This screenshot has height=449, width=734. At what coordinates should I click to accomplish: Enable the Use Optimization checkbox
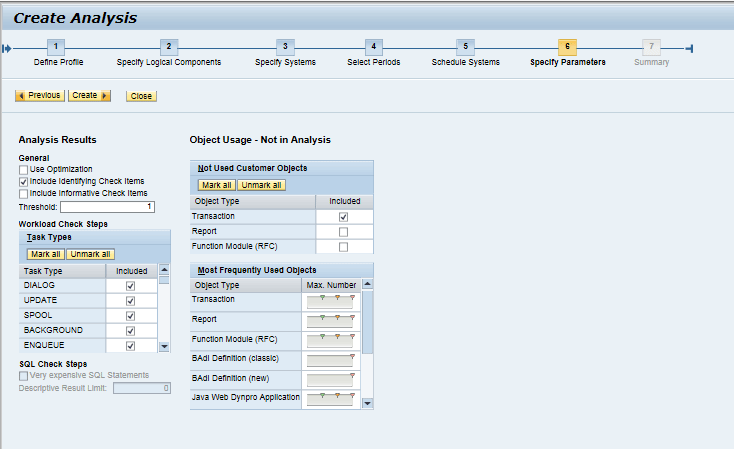[x=23, y=170]
